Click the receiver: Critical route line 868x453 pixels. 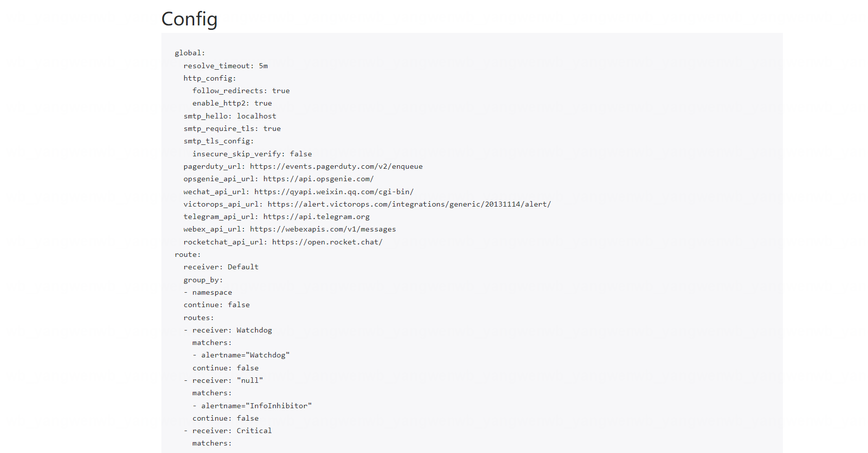coord(232,431)
